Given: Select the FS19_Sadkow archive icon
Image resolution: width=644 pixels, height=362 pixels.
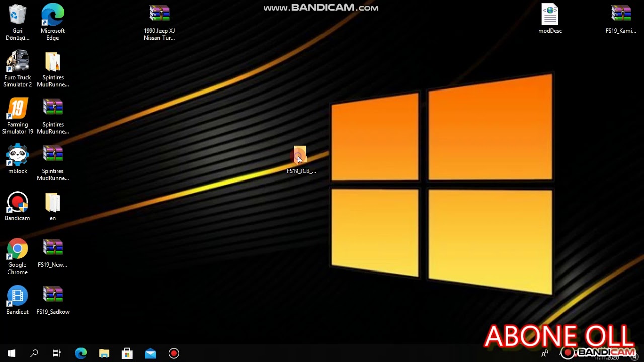Looking at the screenshot, I should (53, 296).
